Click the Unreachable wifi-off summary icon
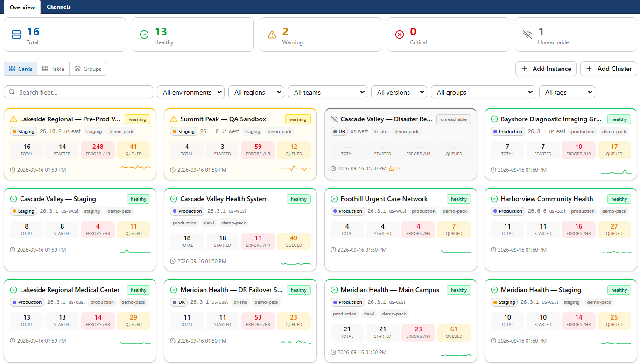Screen dimensions: 640x364 [527, 35]
